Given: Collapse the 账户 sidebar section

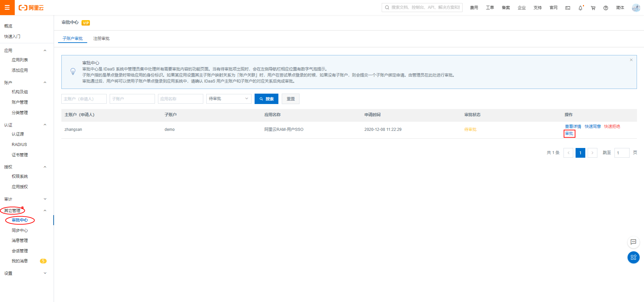Looking at the screenshot, I should point(45,83).
